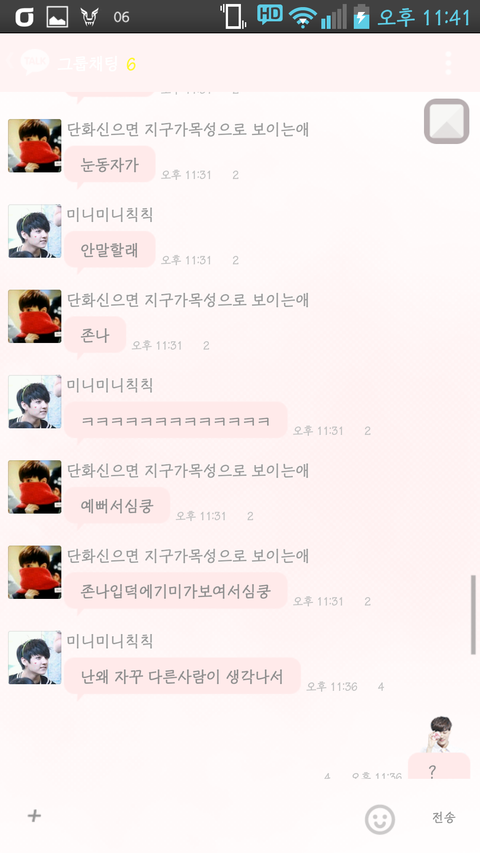
Task: Tap the 전송 send button
Action: pos(444,817)
